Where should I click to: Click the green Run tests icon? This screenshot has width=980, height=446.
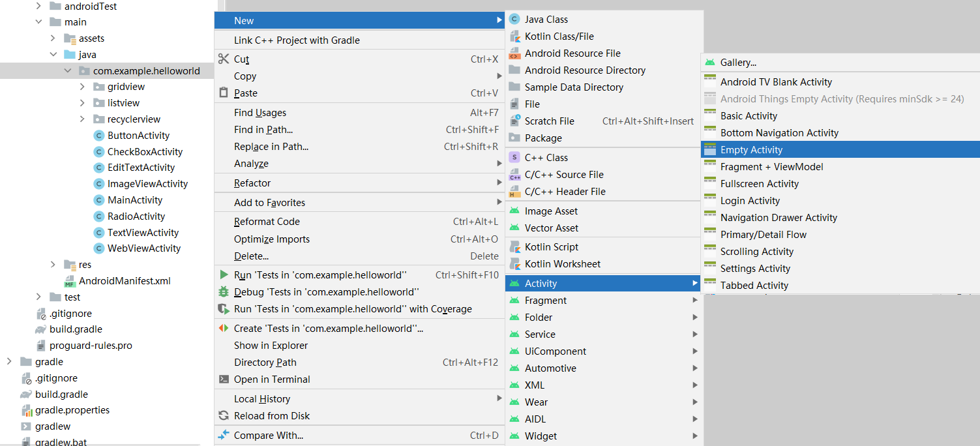[224, 275]
